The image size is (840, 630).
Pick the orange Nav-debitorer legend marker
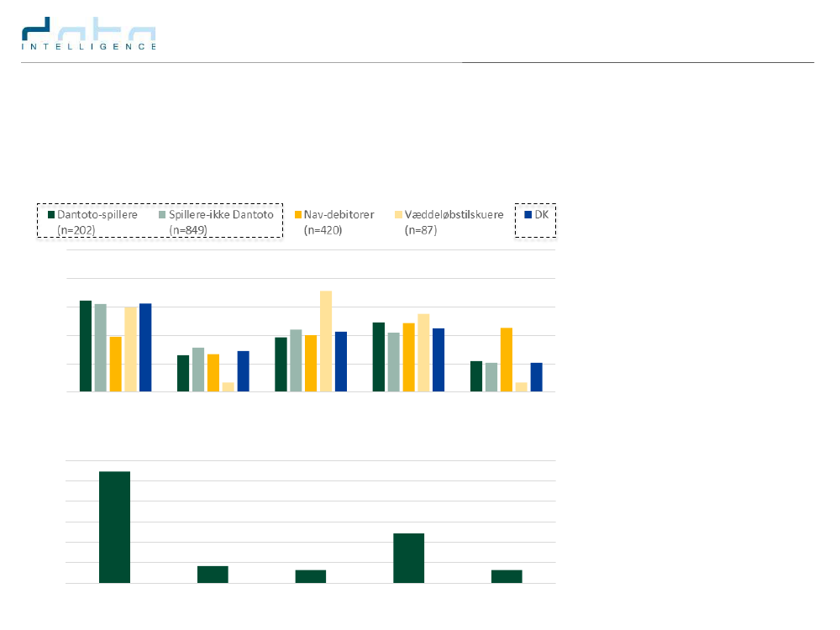298,215
